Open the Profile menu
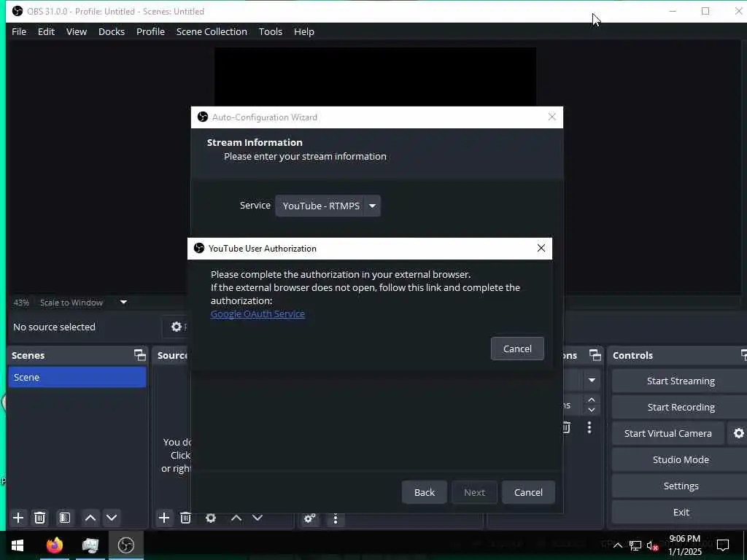 coord(150,31)
